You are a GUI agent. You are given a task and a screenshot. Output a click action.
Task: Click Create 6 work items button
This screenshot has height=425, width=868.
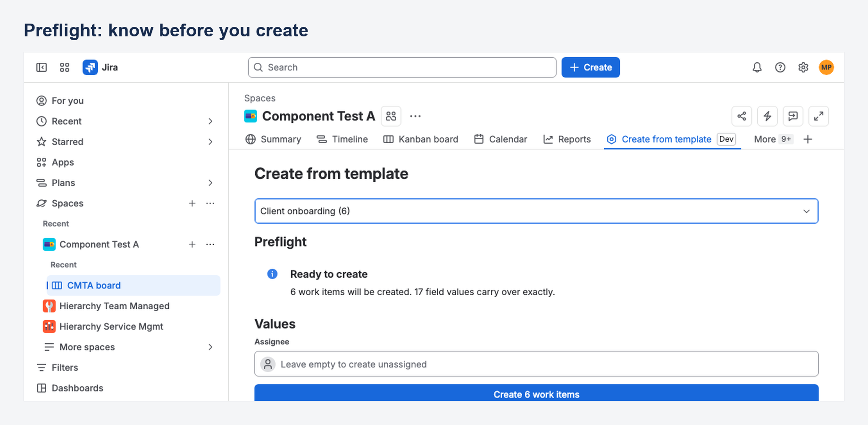click(x=536, y=393)
